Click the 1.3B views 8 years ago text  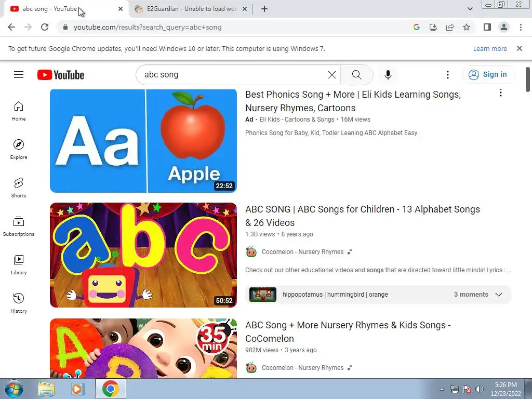pos(279,234)
